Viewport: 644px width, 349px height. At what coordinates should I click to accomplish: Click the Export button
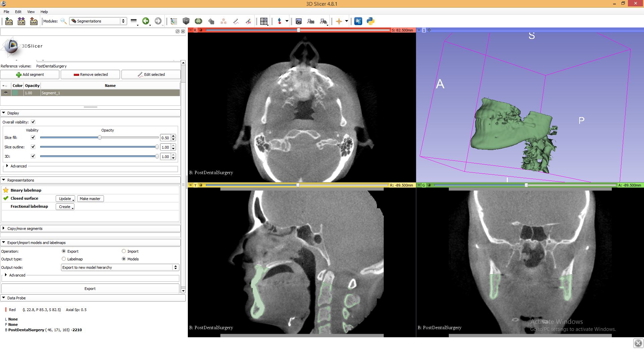[x=90, y=289]
